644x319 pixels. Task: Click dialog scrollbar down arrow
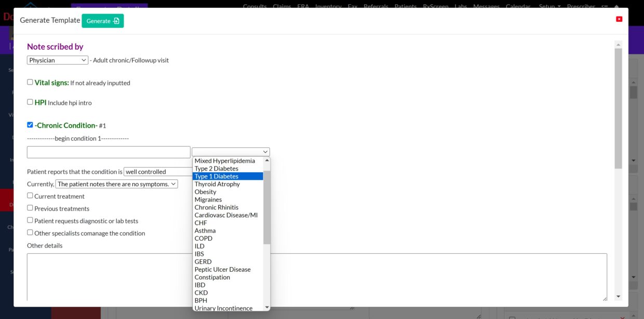click(x=618, y=297)
